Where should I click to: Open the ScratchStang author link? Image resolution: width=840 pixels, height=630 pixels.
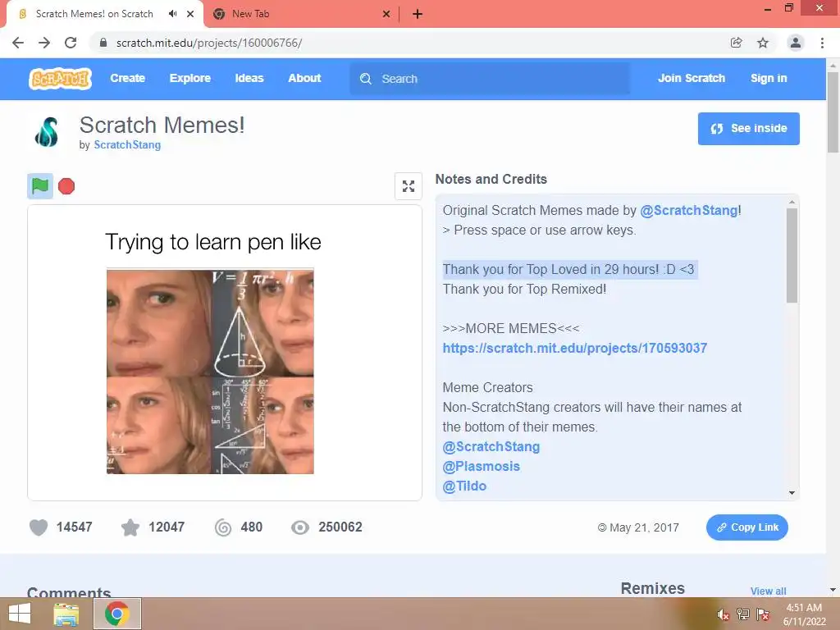coord(127,145)
